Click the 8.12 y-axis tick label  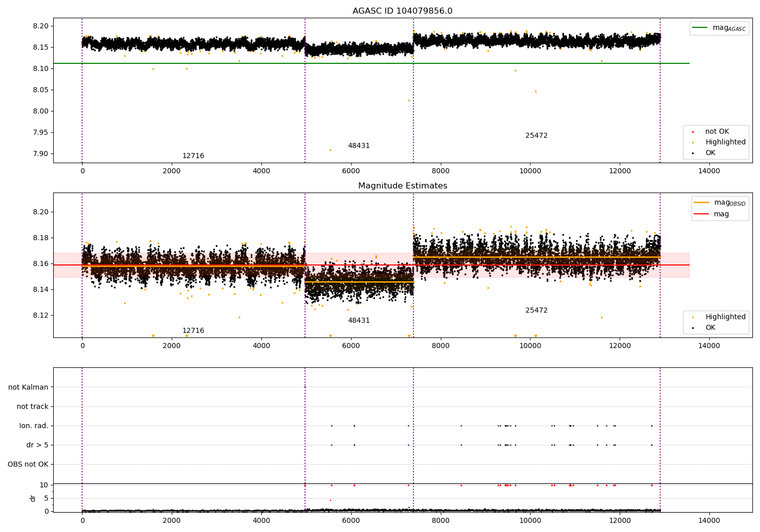41,316
